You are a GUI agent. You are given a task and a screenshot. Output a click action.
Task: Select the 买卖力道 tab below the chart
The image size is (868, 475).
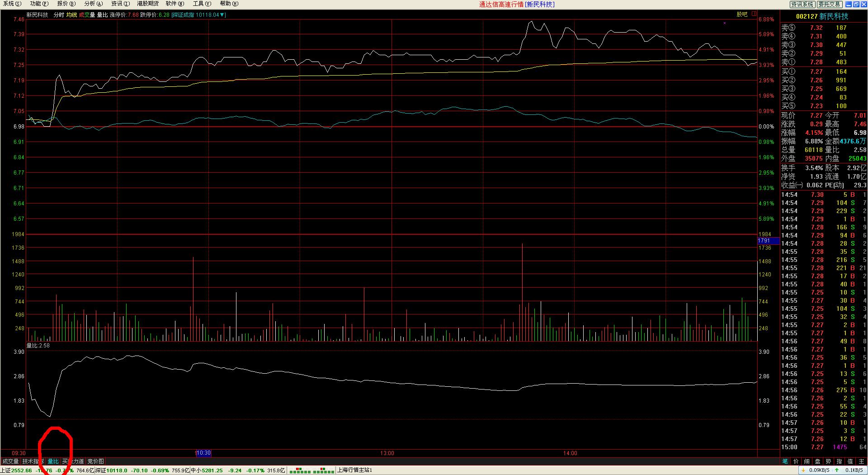click(x=73, y=461)
